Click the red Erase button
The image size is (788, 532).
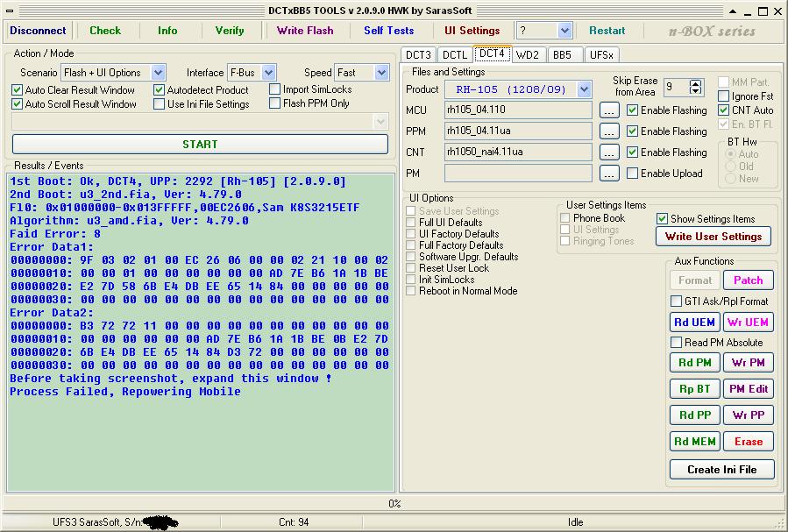click(748, 442)
